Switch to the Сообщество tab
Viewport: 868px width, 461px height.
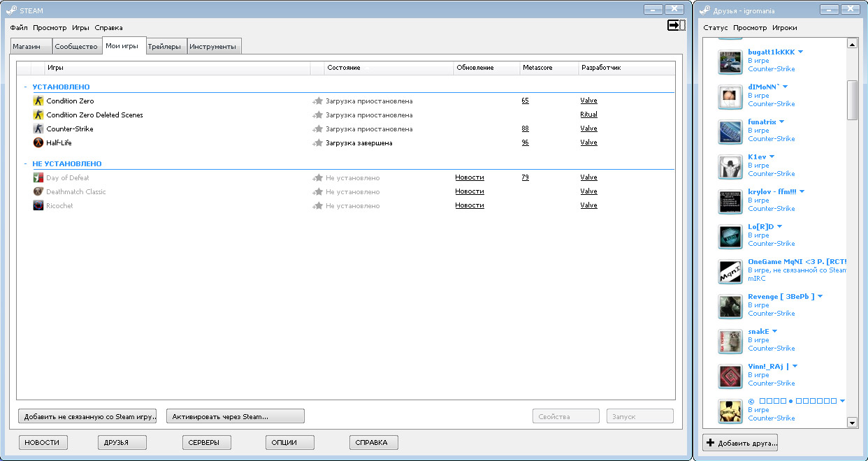coord(76,47)
